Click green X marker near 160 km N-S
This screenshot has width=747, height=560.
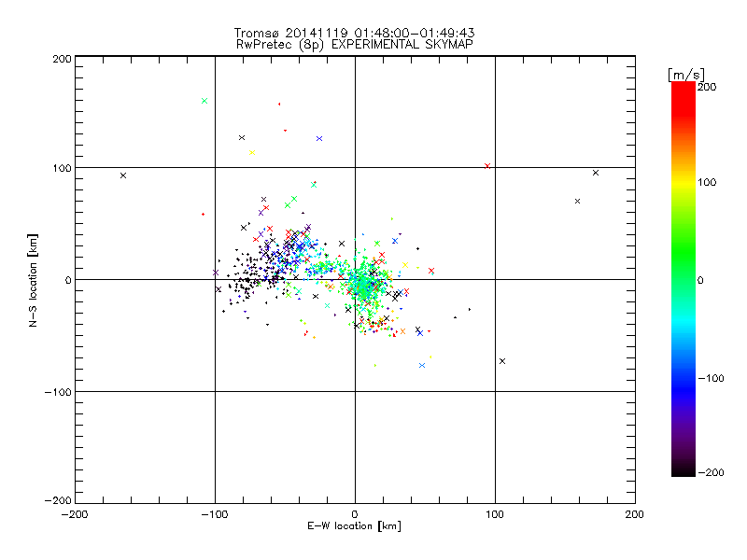pos(204,101)
